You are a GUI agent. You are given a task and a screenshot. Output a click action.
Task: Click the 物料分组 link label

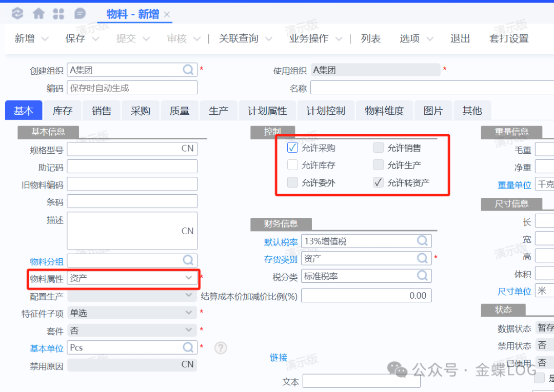click(x=46, y=261)
